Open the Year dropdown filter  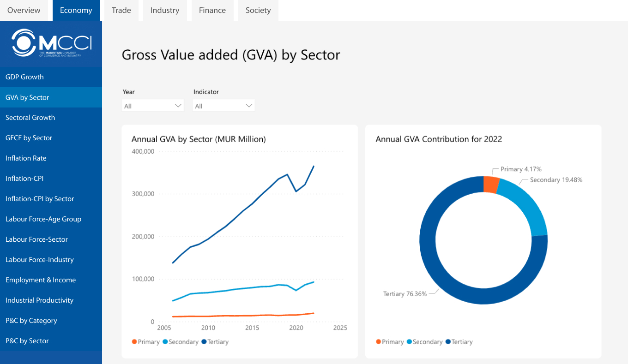click(153, 106)
